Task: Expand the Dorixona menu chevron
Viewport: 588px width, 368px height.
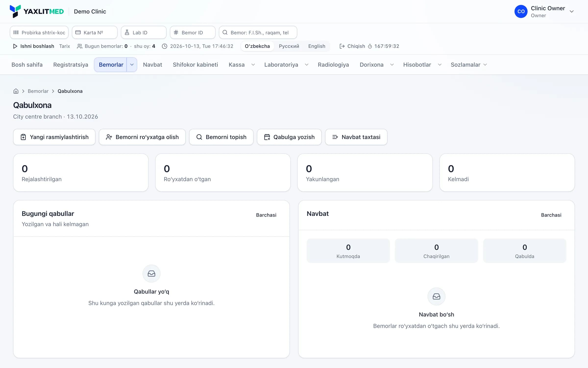Action: [392, 65]
